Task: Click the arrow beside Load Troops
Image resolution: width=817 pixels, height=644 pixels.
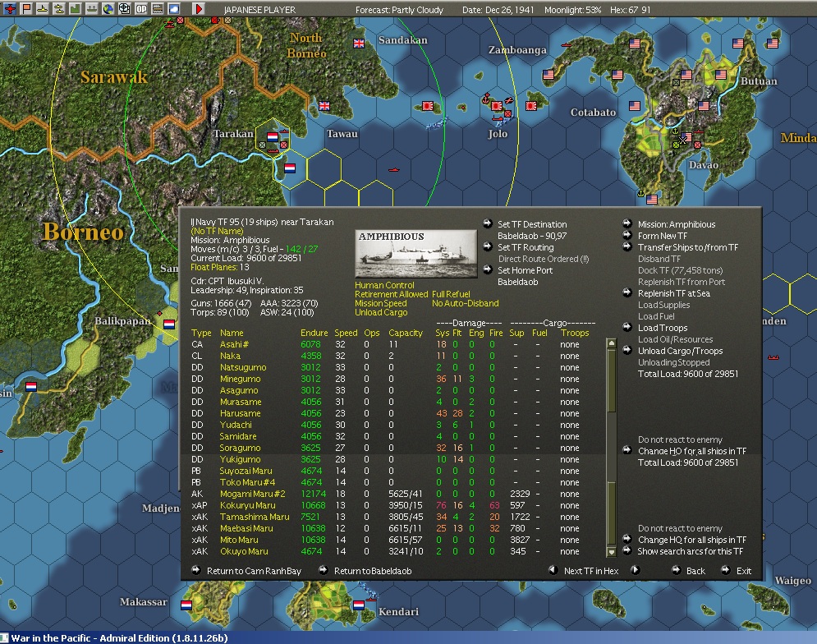Action: [627, 327]
